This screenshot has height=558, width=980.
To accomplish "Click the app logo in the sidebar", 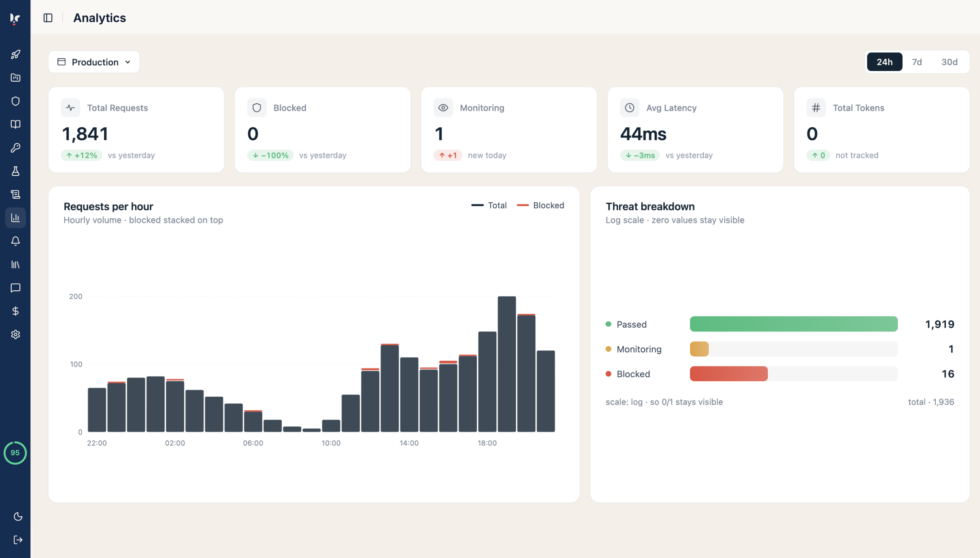I will point(15,18).
